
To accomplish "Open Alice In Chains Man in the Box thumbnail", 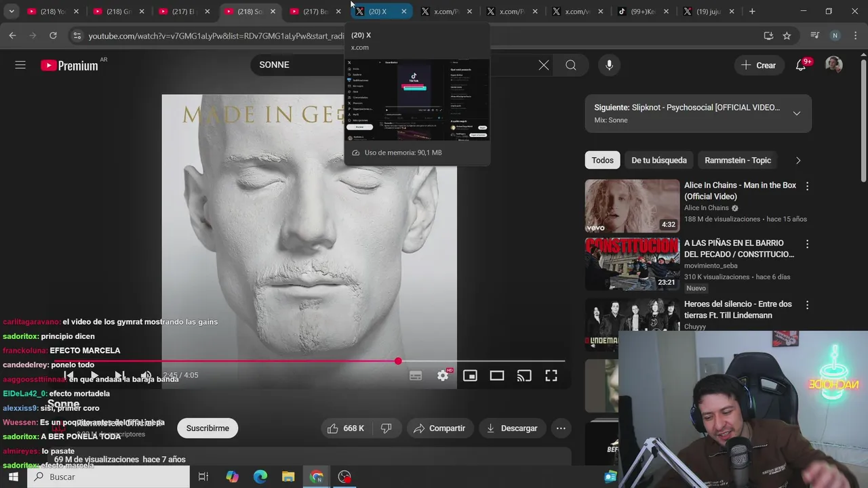I will tap(632, 206).
